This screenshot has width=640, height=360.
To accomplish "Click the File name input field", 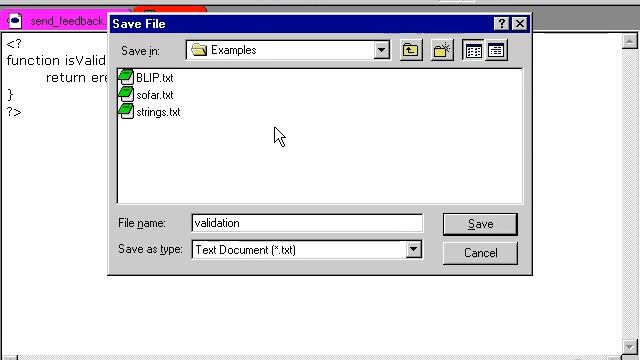I will (307, 223).
